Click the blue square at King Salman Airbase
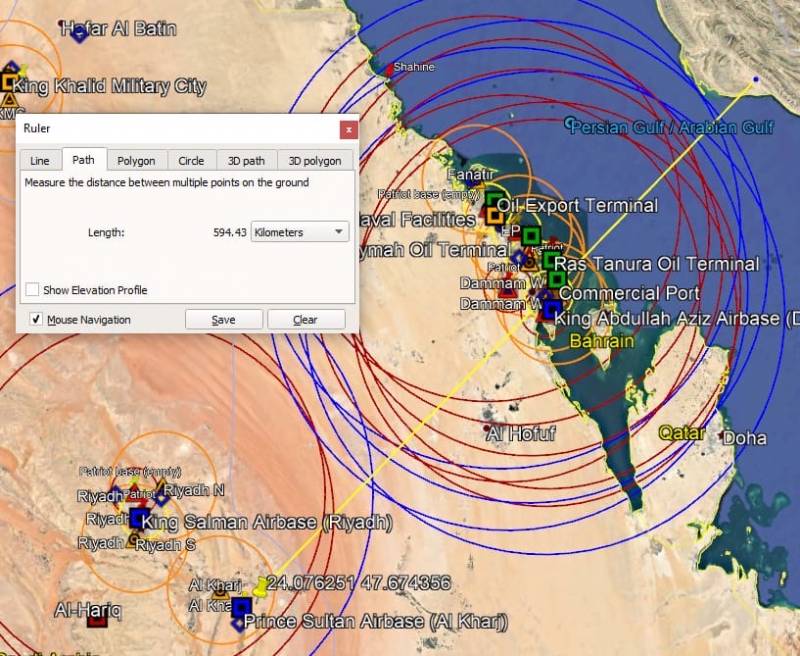Screen dimensions: 800x656 pyautogui.click(x=139, y=518)
